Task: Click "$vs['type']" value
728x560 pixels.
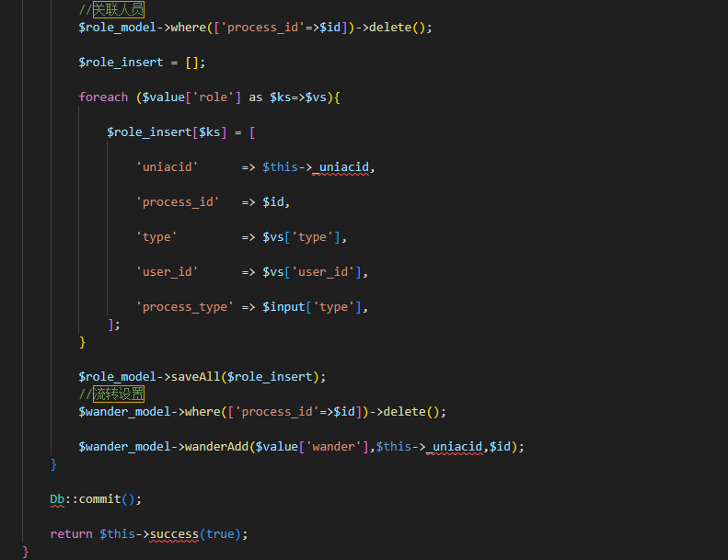Action: [x=302, y=237]
